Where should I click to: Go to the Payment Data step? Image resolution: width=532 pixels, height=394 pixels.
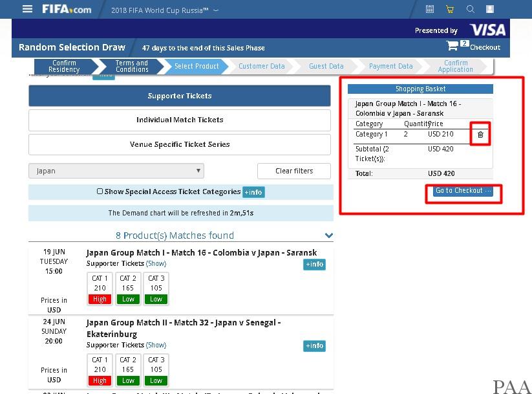[x=391, y=66]
